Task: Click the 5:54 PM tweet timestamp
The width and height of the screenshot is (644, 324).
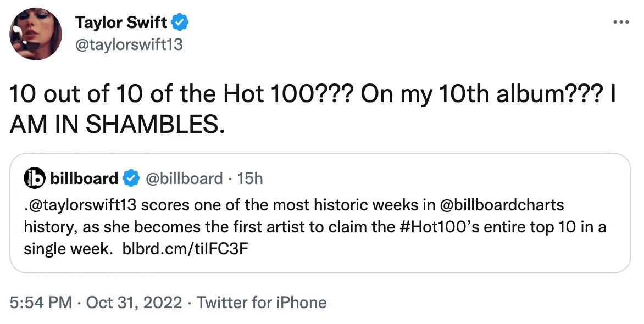Action: point(42,303)
